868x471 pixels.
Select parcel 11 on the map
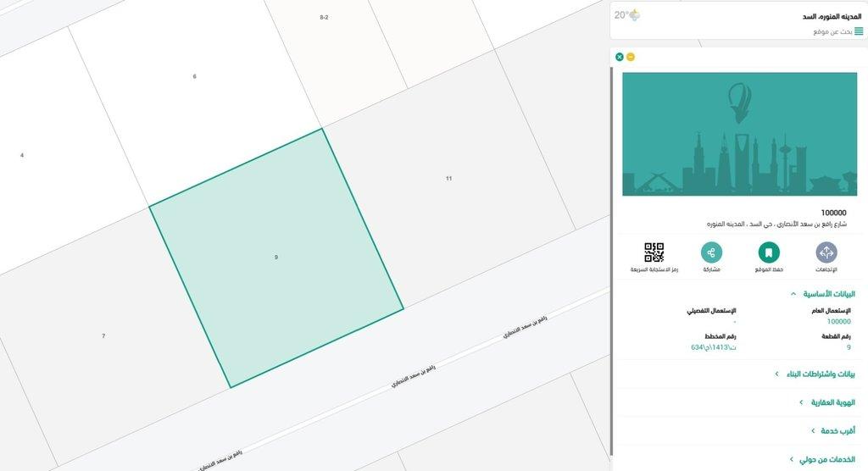(x=448, y=179)
